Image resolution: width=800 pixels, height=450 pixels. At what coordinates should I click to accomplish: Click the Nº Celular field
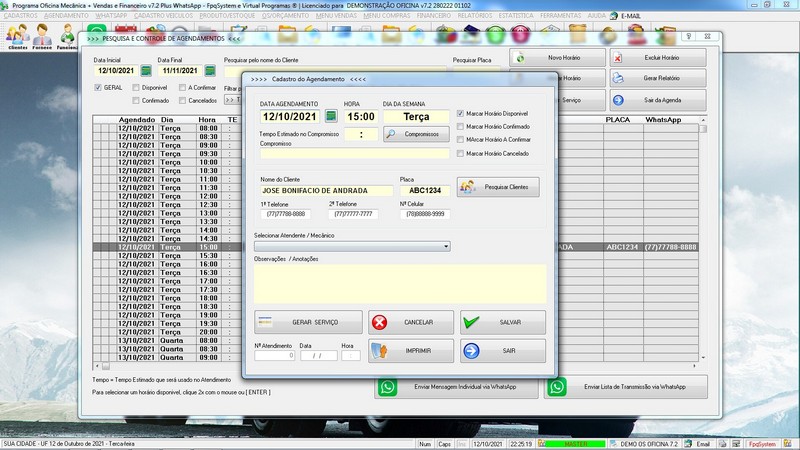(x=425, y=214)
